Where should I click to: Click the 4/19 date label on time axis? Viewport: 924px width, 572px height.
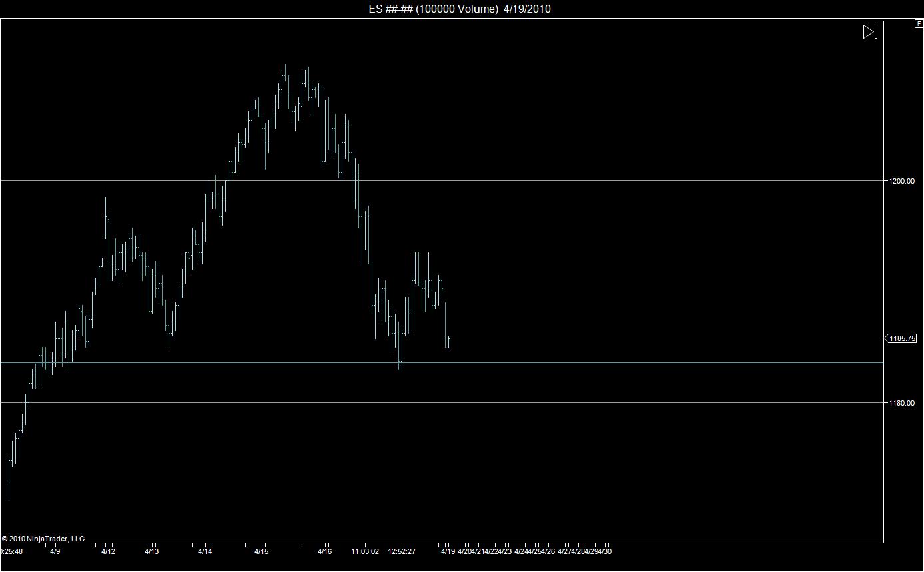pyautogui.click(x=448, y=551)
